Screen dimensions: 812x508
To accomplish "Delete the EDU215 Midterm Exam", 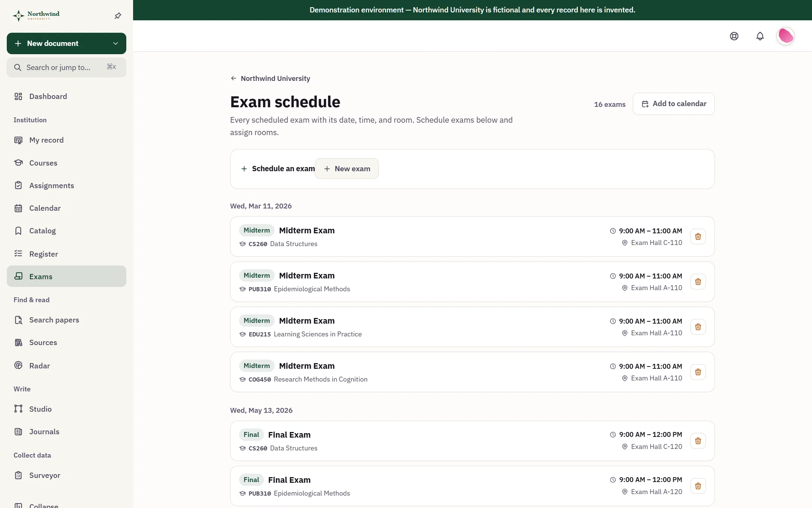I will point(698,327).
